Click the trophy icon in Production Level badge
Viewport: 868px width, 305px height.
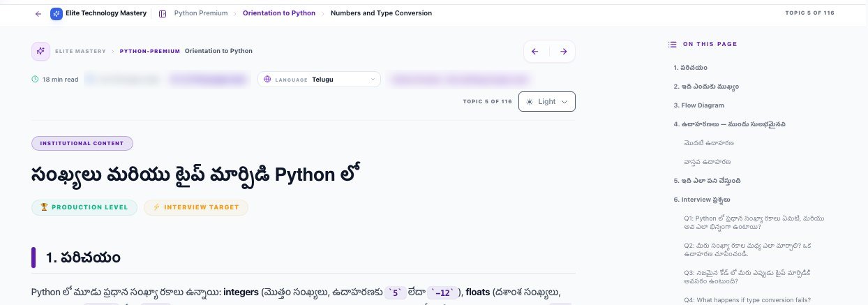pyautogui.click(x=43, y=207)
